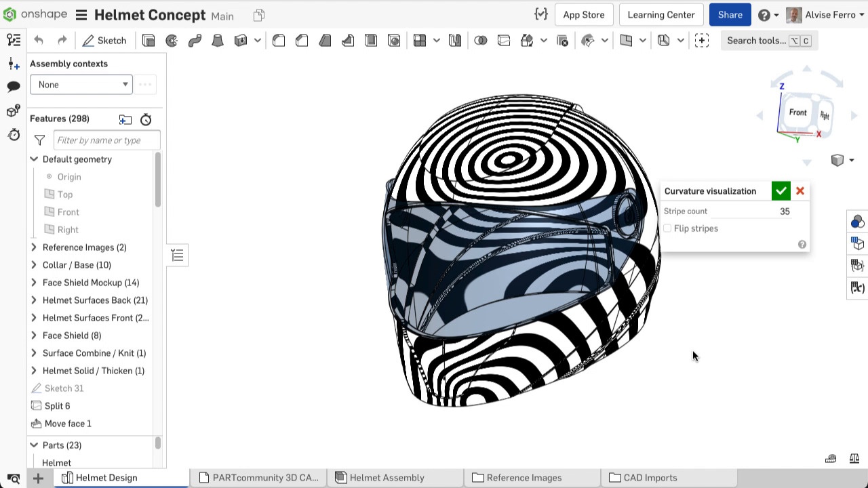Enable the Flip stripes checkbox
868x488 pixels.
click(667, 228)
